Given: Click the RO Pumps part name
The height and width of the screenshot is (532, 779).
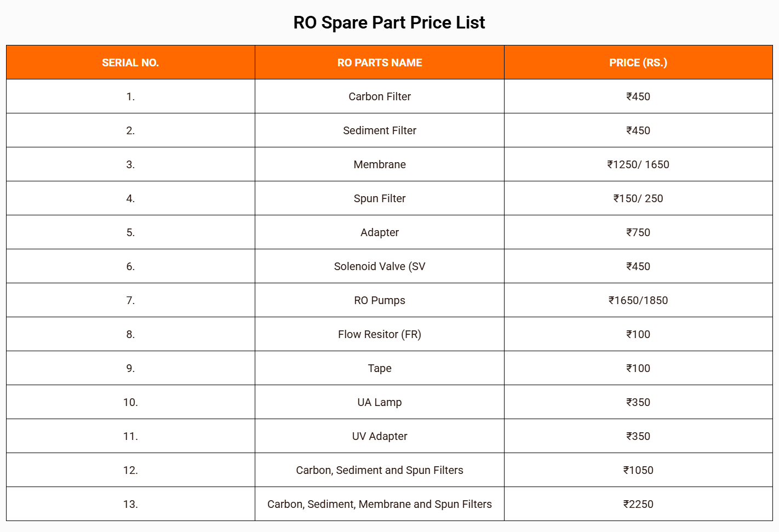Looking at the screenshot, I should pyautogui.click(x=380, y=300).
